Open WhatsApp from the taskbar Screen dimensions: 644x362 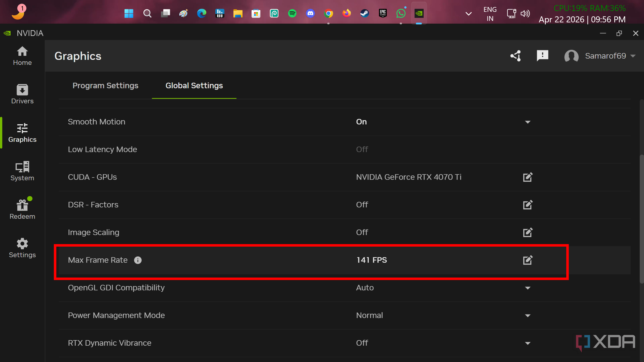point(401,13)
